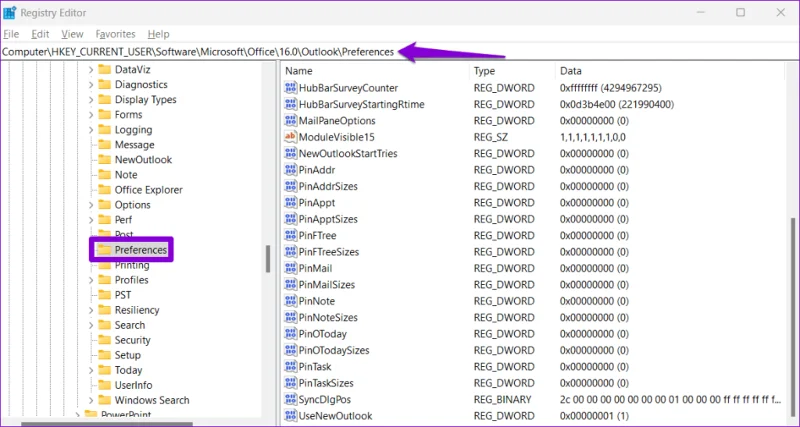Viewport: 800px width, 427px height.
Task: Click the Registry Editor app icon in title bar
Action: (x=9, y=13)
